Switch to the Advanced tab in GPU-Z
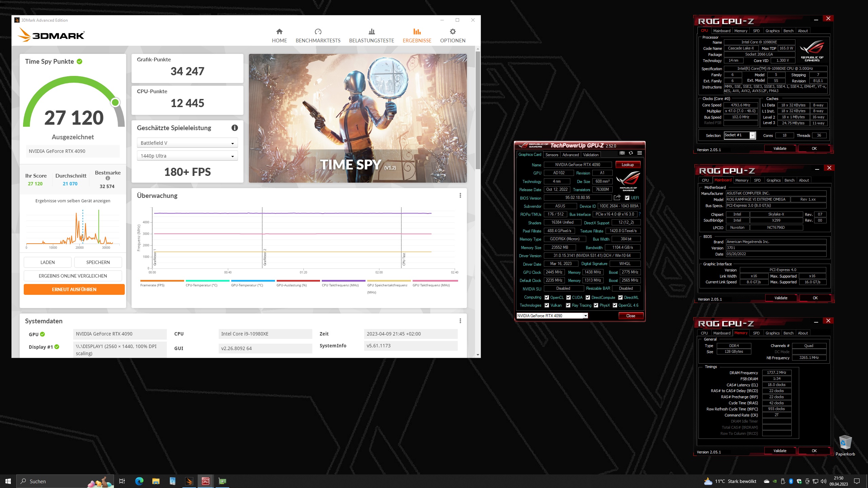The width and height of the screenshot is (868, 488). [x=571, y=155]
